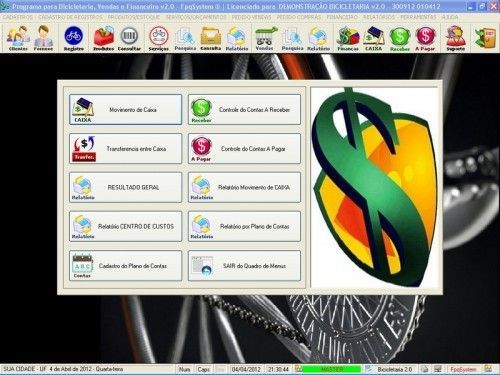Click the green MASTER user indicator
500x375 pixels.
point(332,369)
